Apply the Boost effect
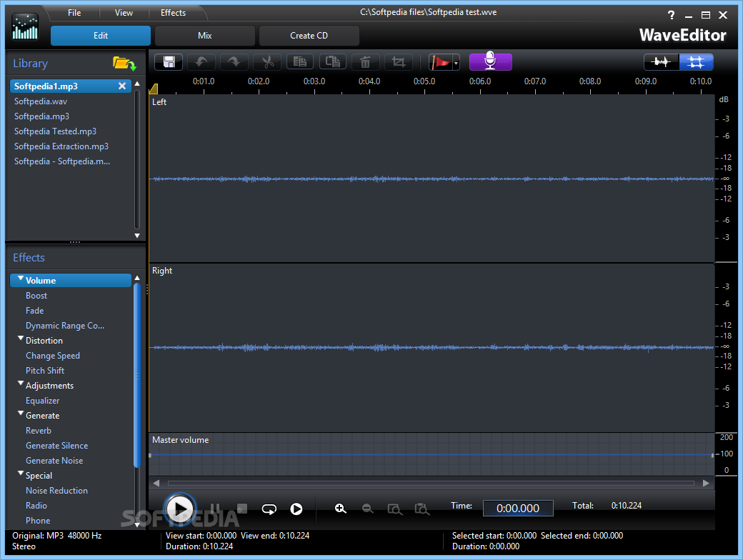This screenshot has width=743, height=560. coord(36,296)
